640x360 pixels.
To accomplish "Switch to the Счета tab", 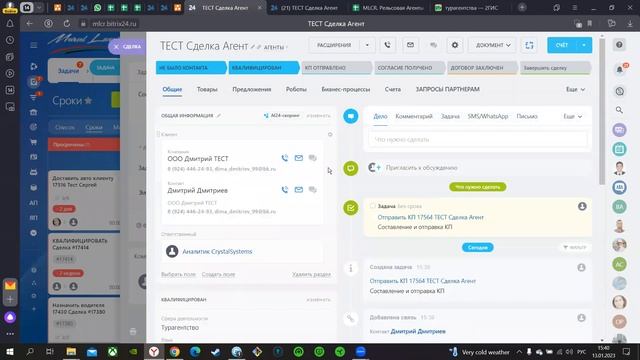I will tap(392, 89).
